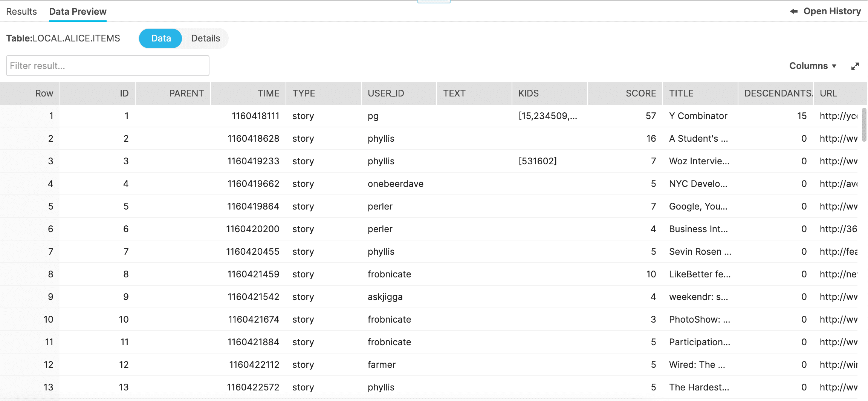Click the Open History link
Screen dimensions: 868x401
click(832, 11)
